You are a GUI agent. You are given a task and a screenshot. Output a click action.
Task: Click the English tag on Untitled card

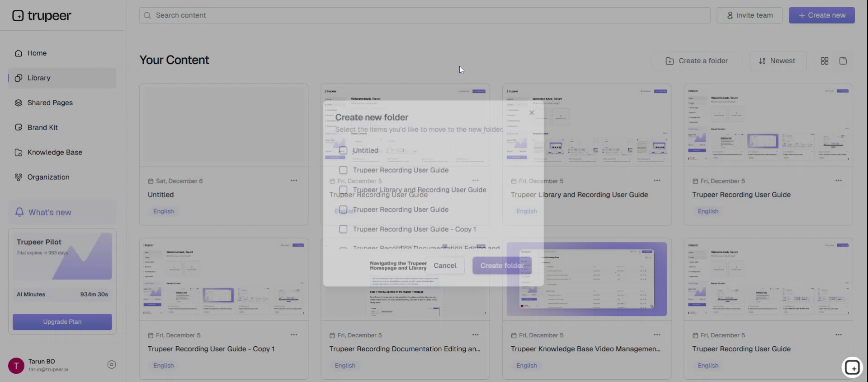(163, 211)
